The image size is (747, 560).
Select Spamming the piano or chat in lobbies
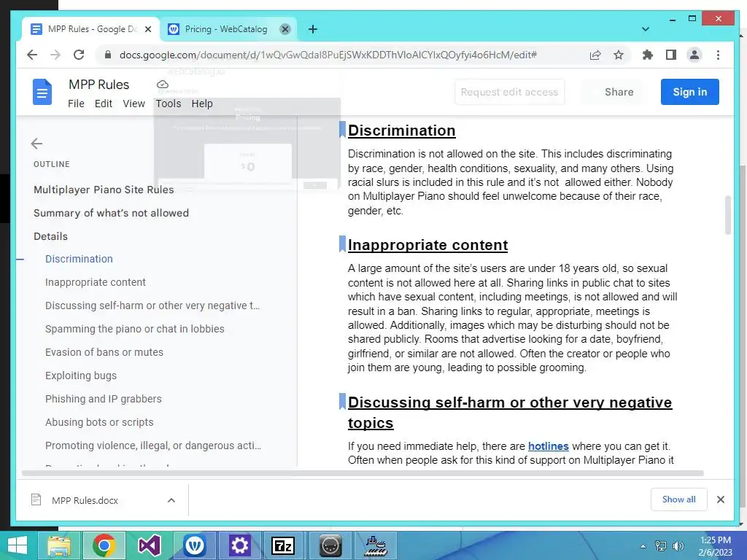coord(135,329)
